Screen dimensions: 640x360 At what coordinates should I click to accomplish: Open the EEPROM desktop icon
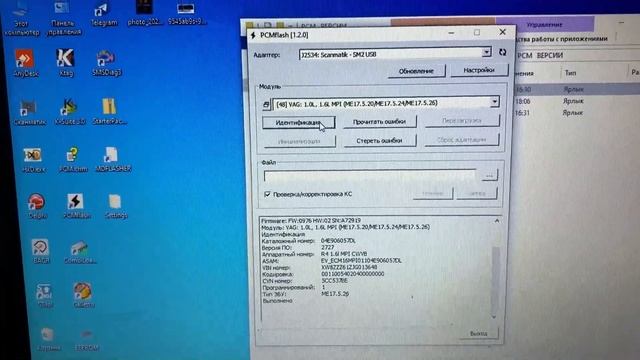pos(87,340)
